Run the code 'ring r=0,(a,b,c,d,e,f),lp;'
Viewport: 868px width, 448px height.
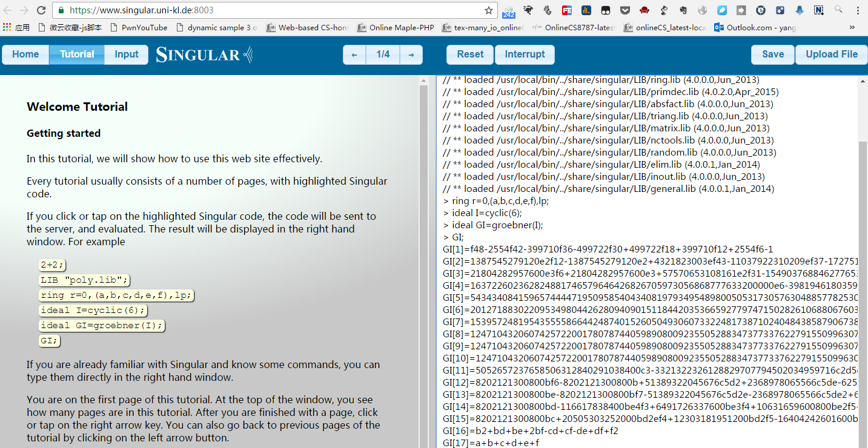(117, 295)
